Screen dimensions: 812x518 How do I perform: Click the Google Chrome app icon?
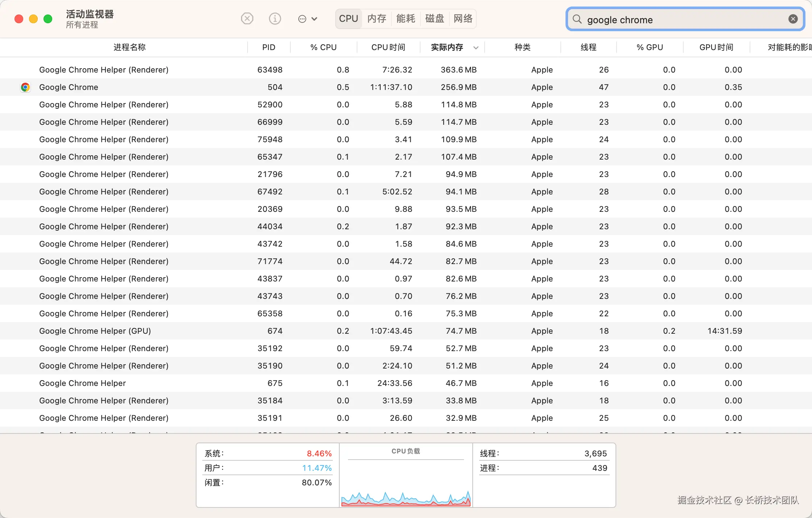(x=25, y=87)
